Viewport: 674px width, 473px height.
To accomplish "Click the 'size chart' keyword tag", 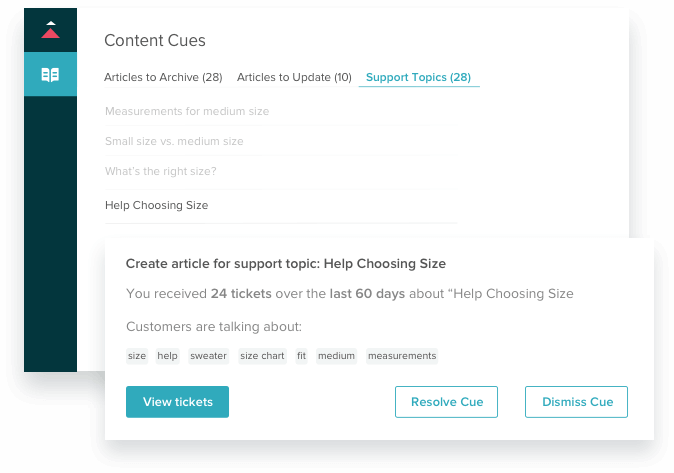I will [262, 356].
